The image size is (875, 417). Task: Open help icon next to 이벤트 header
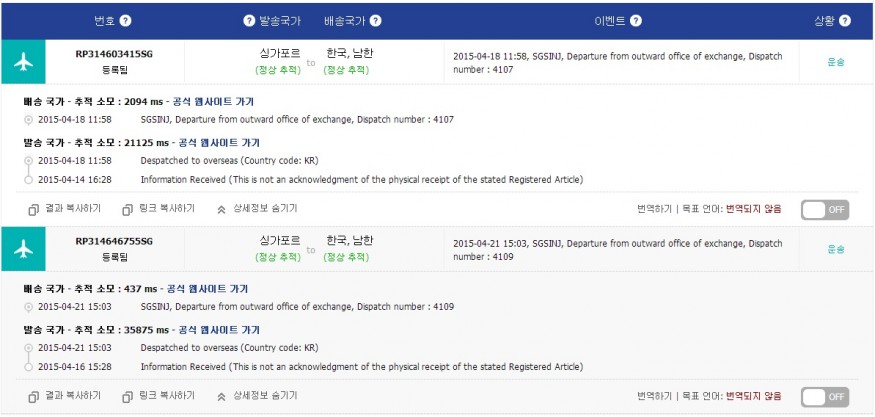coord(636,21)
